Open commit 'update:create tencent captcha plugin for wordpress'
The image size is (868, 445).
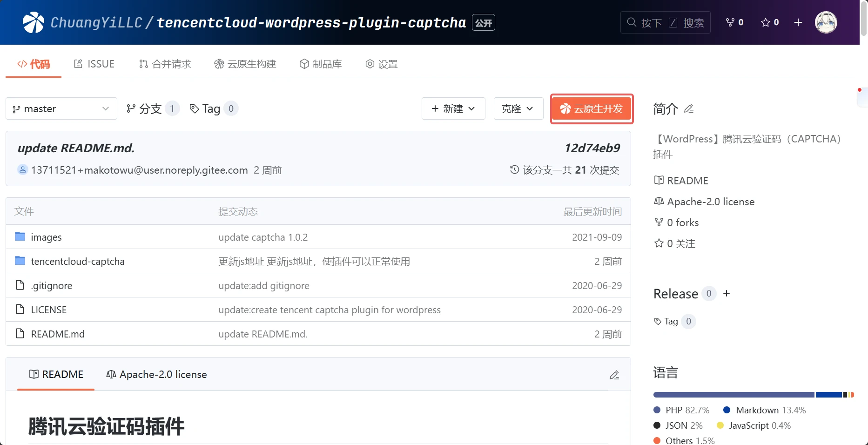pos(330,310)
